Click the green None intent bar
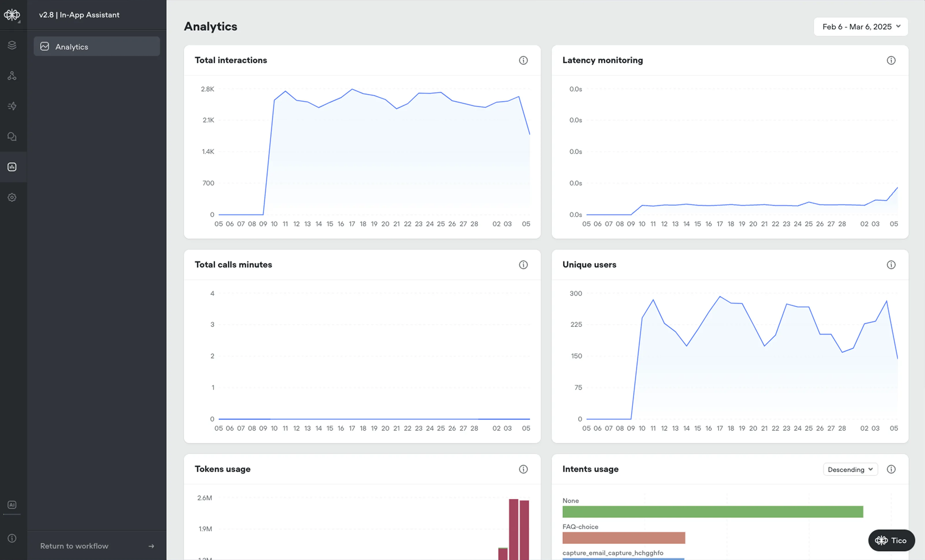Image resolution: width=925 pixels, height=560 pixels. pyautogui.click(x=713, y=512)
